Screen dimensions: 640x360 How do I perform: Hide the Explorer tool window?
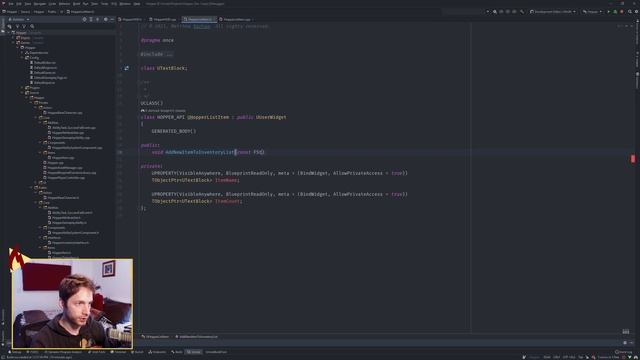pyautogui.click(x=112, y=19)
